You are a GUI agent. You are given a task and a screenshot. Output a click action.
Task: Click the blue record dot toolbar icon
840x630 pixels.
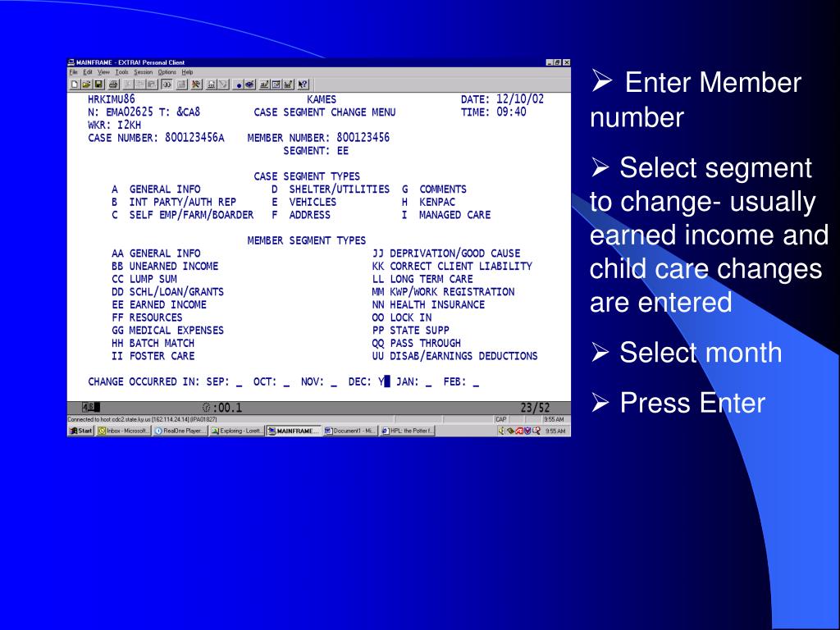239,84
